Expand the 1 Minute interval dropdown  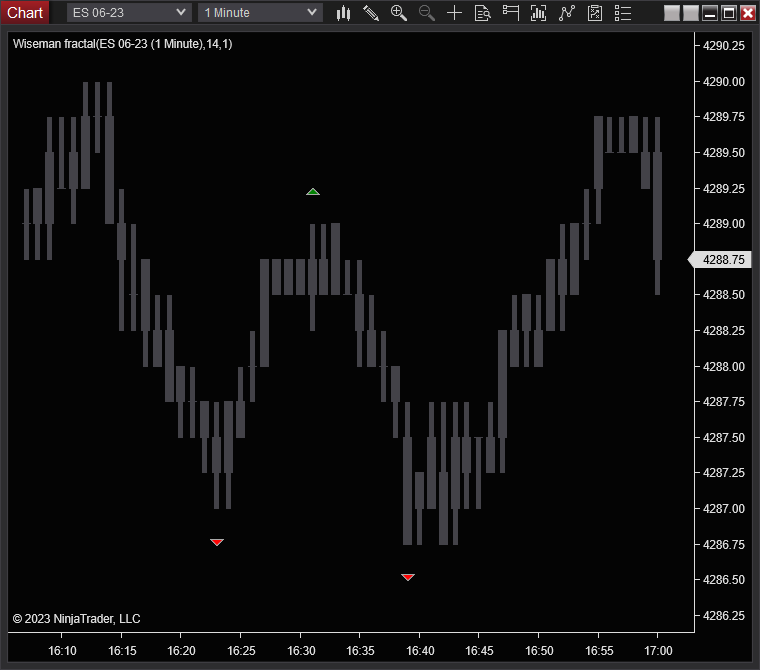point(260,13)
